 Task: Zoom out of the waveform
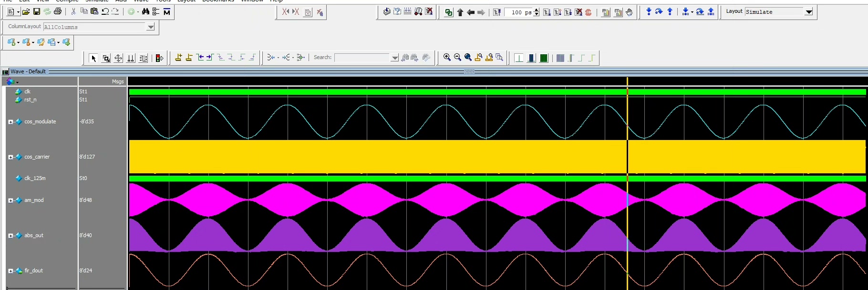[x=457, y=57]
